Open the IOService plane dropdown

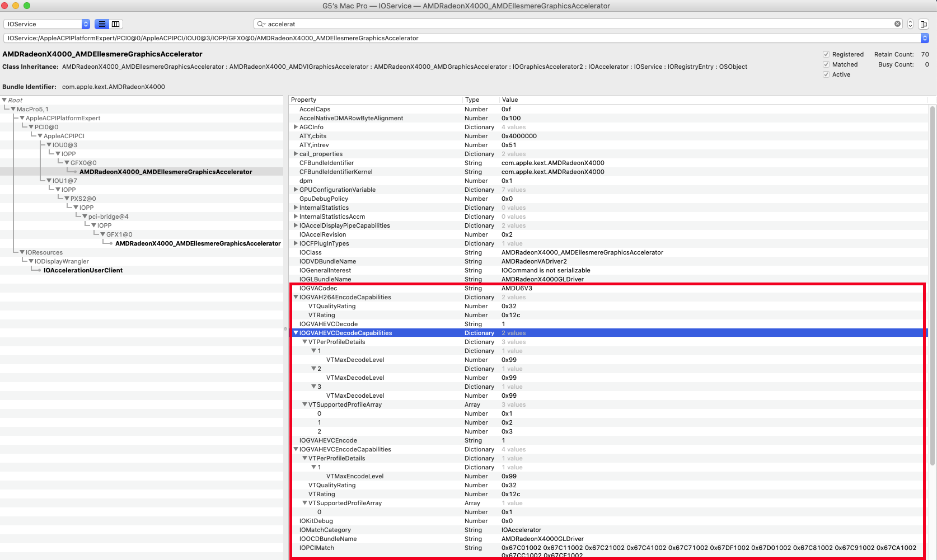47,24
